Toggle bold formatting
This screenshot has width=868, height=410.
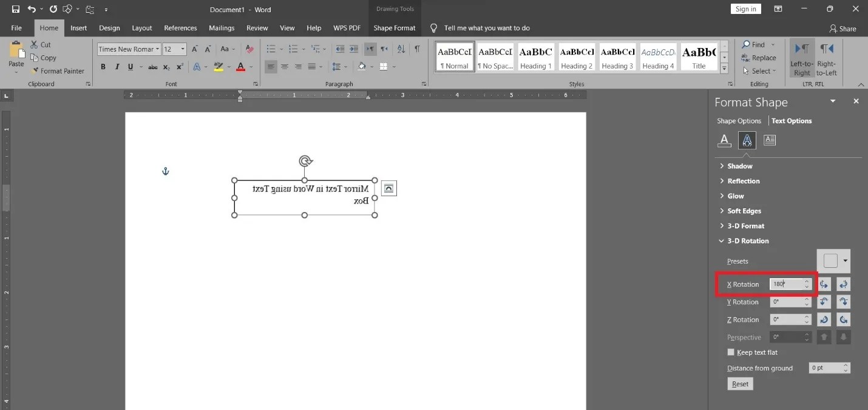tap(103, 67)
